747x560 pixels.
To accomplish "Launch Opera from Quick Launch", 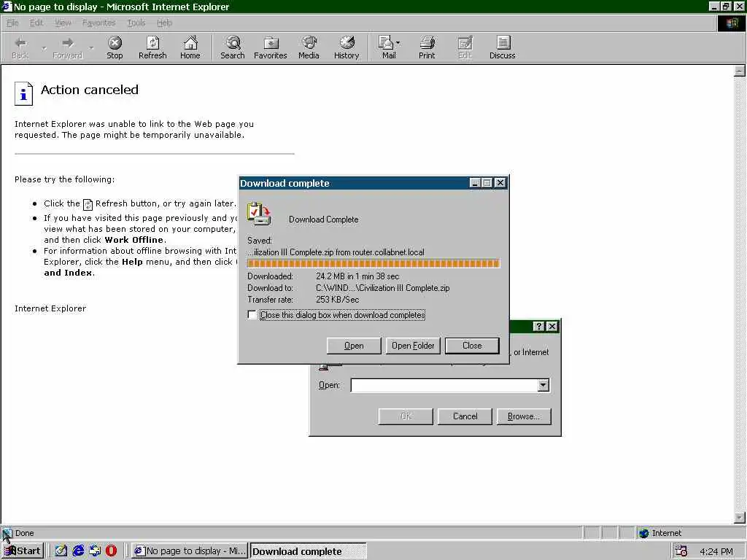I will 112,551.
